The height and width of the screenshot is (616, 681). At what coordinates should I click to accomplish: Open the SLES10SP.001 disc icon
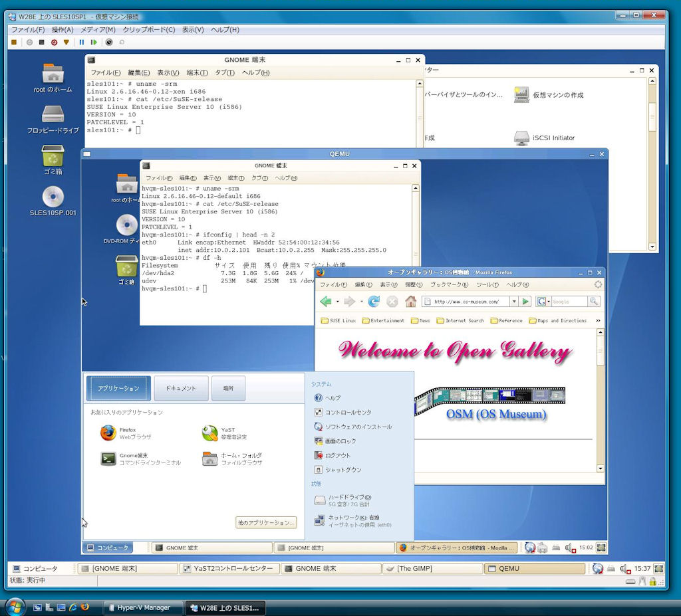click(x=53, y=201)
